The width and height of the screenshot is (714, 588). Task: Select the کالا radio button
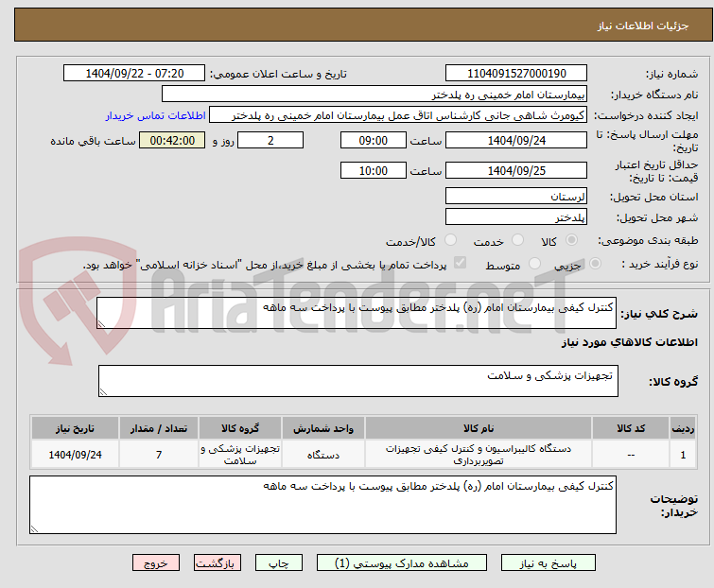click(x=571, y=240)
